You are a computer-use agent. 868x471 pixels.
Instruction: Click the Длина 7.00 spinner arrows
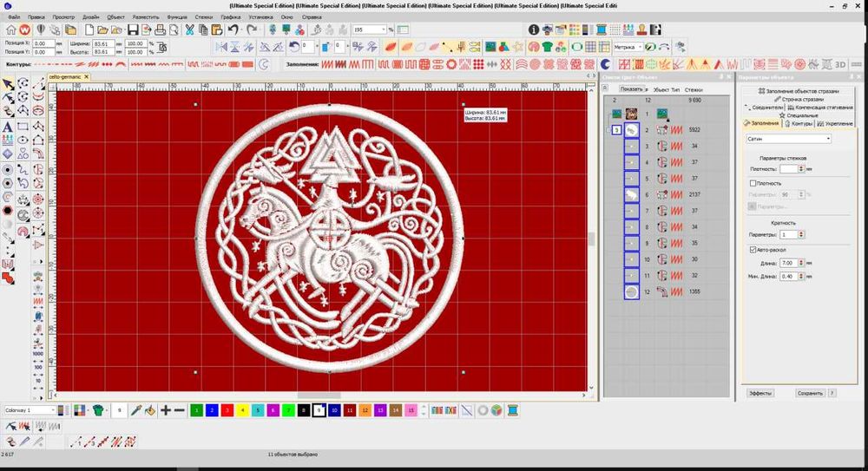pyautogui.click(x=800, y=263)
